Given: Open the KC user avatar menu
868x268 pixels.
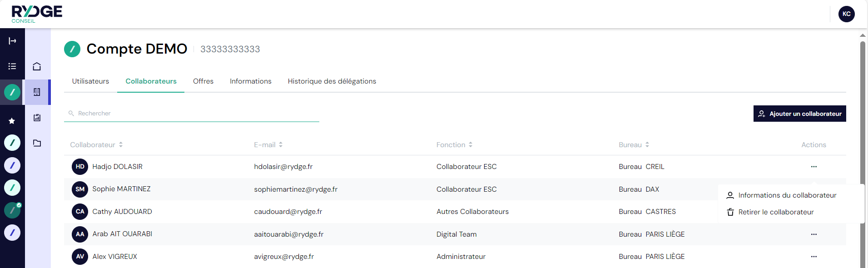Looking at the screenshot, I should (x=846, y=14).
